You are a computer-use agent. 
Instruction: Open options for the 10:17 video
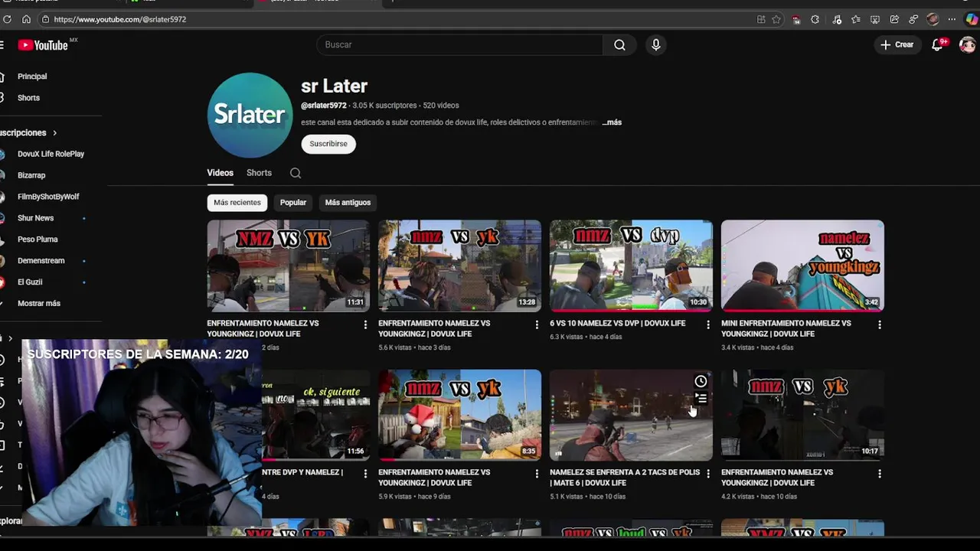pyautogui.click(x=879, y=474)
